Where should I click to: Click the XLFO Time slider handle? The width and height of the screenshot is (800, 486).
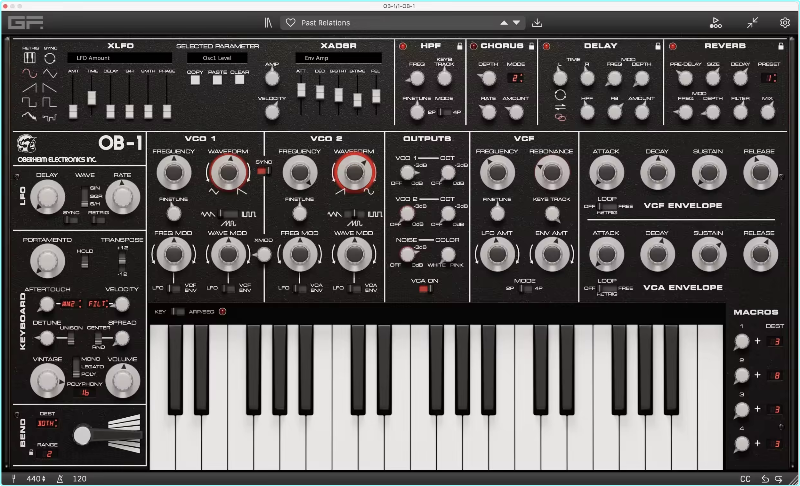pyautogui.click(x=92, y=97)
